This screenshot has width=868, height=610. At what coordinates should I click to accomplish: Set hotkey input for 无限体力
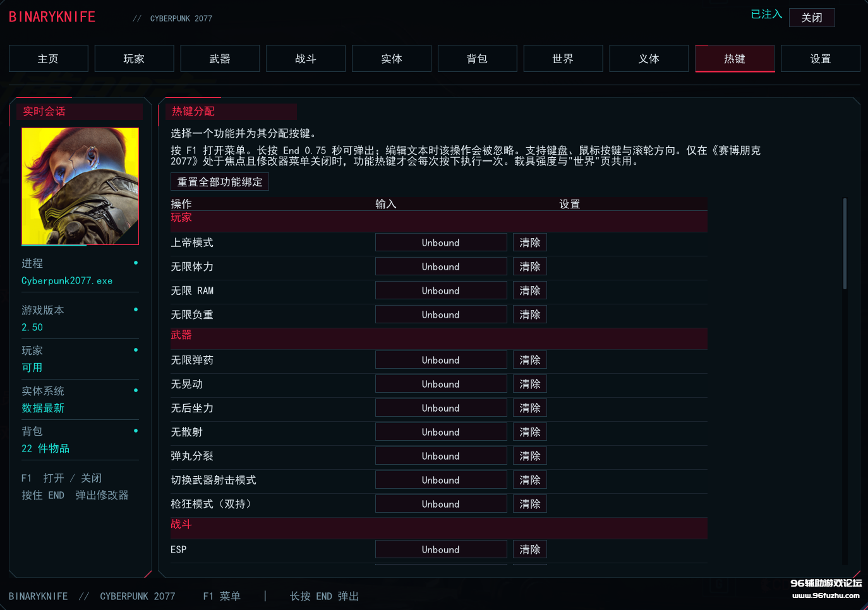click(441, 266)
